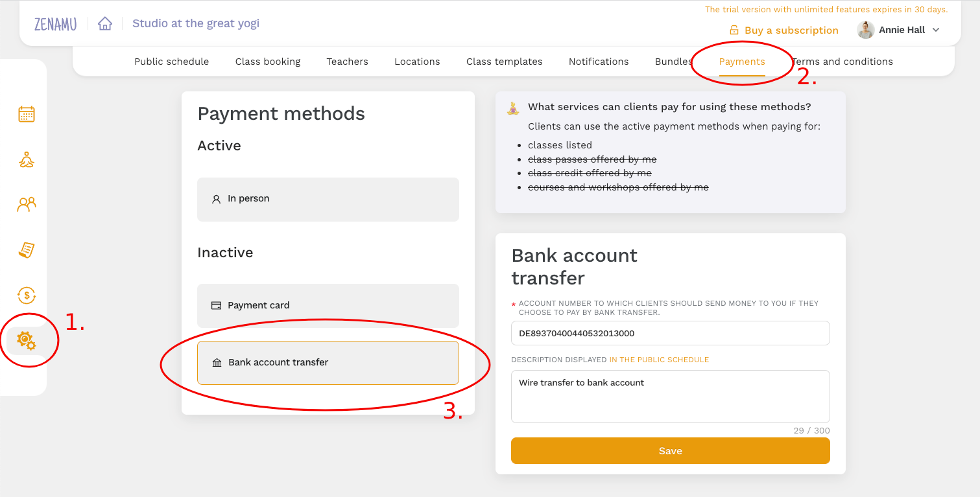Select the Payment card method
This screenshot has width=980, height=497.
328,305
